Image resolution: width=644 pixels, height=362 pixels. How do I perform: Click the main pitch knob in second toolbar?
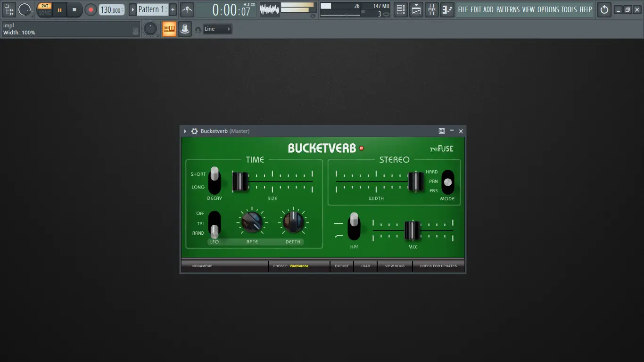tap(150, 29)
